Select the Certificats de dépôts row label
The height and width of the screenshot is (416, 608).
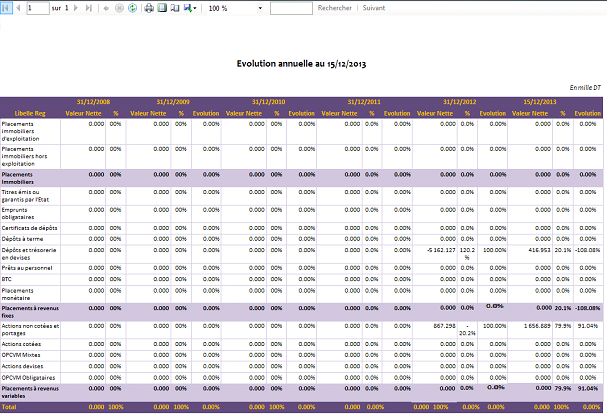[29, 228]
